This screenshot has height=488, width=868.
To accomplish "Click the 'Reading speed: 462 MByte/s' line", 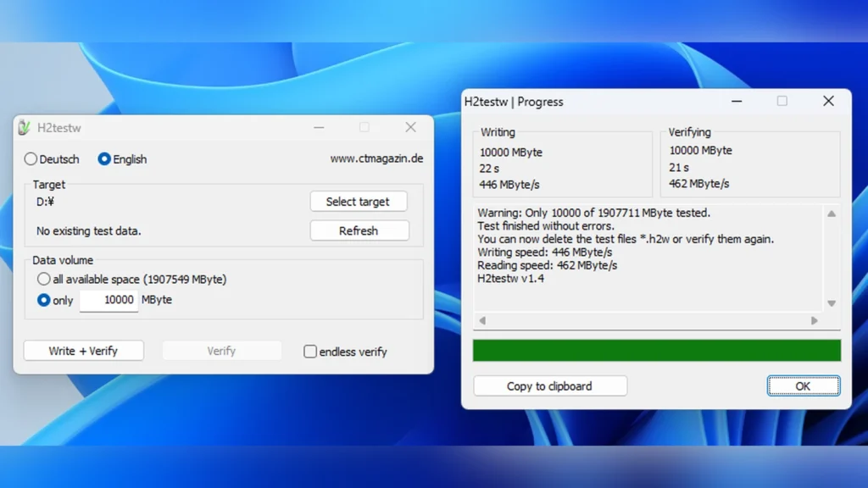I will (x=547, y=265).
